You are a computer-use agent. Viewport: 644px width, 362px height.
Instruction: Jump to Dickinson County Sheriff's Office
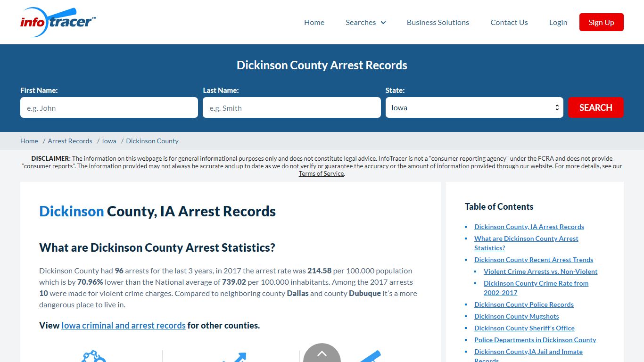(x=524, y=328)
